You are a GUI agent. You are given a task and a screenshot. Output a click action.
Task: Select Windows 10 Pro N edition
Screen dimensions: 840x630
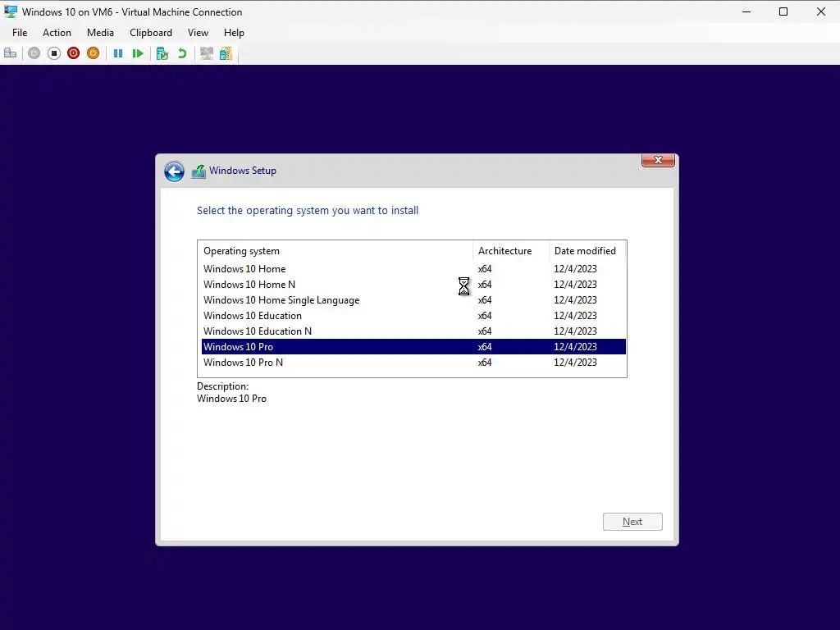413,362
